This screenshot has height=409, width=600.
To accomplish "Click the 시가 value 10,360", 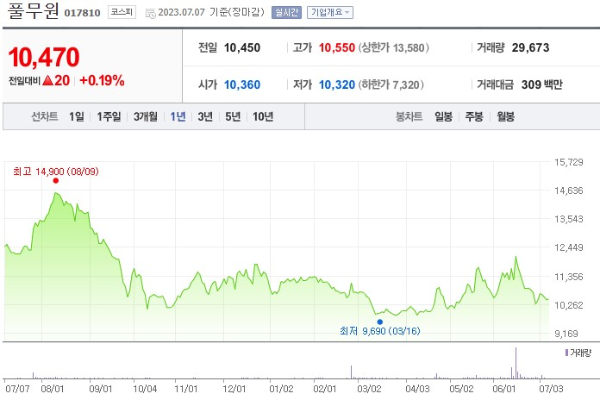I will (x=242, y=85).
